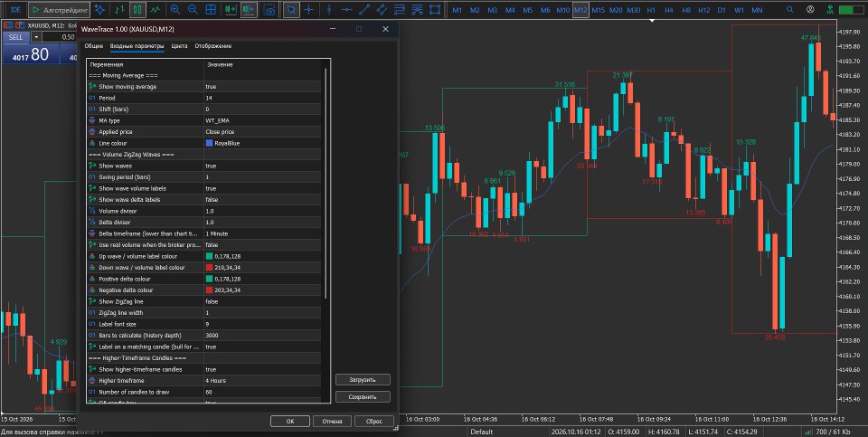Click the 0.50 lot size field

[59, 37]
